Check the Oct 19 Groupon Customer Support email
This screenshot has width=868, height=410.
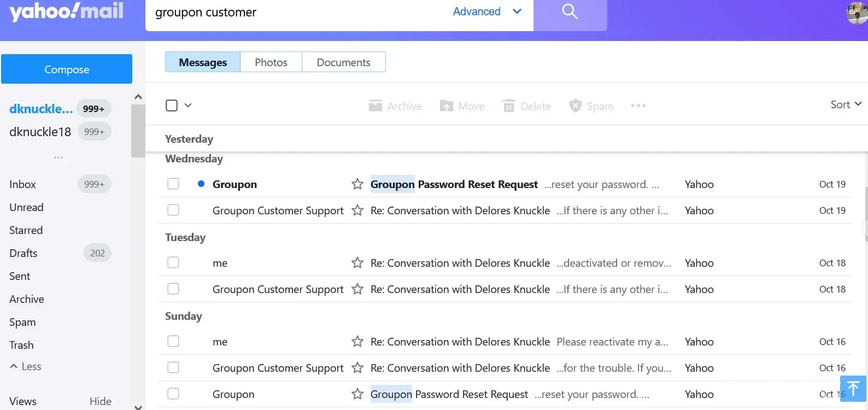click(x=173, y=210)
